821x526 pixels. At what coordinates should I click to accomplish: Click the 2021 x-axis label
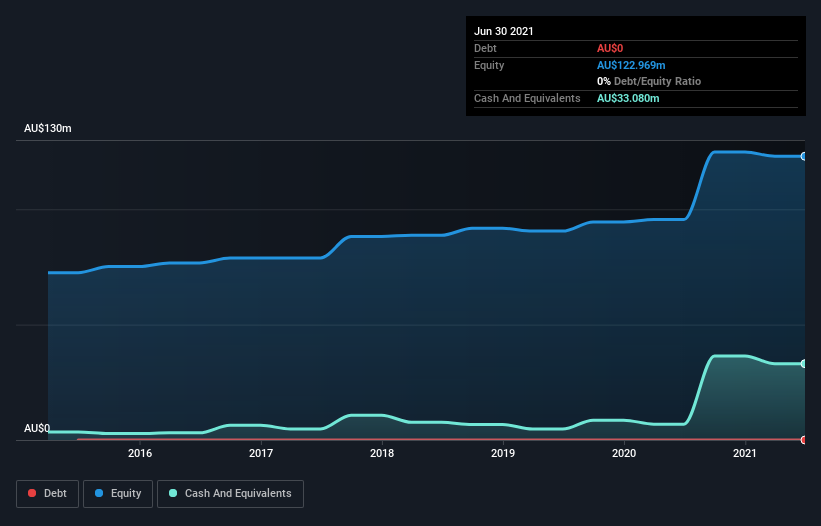tap(745, 453)
